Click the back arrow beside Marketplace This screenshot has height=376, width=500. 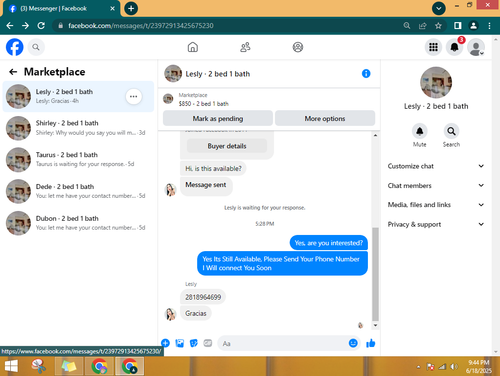pos(13,72)
